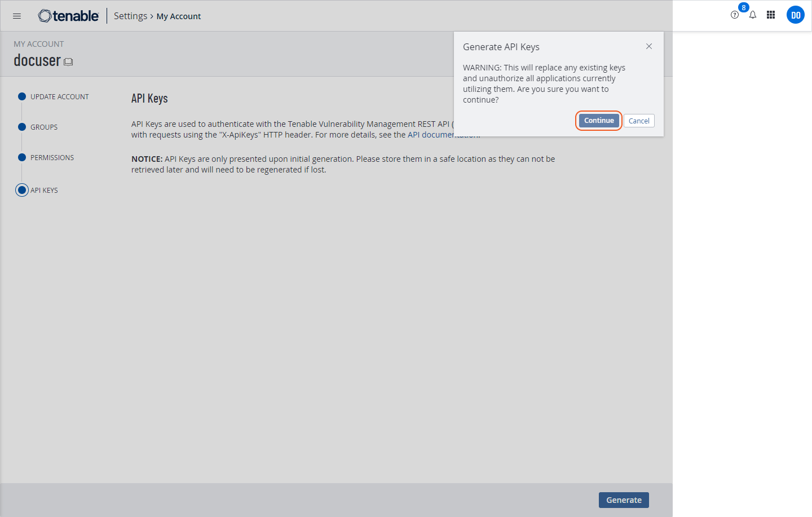Cancel the API key generation warning
812x517 pixels.
coord(639,121)
